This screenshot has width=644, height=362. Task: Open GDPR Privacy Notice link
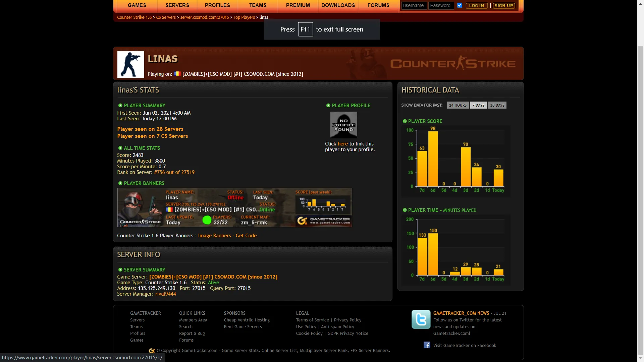[348, 334]
